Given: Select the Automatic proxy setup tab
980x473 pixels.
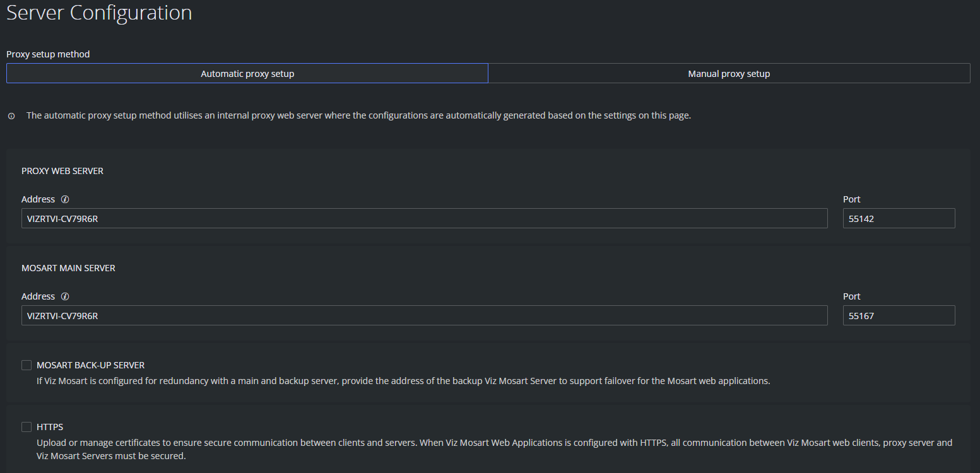Looking at the screenshot, I should 247,74.
